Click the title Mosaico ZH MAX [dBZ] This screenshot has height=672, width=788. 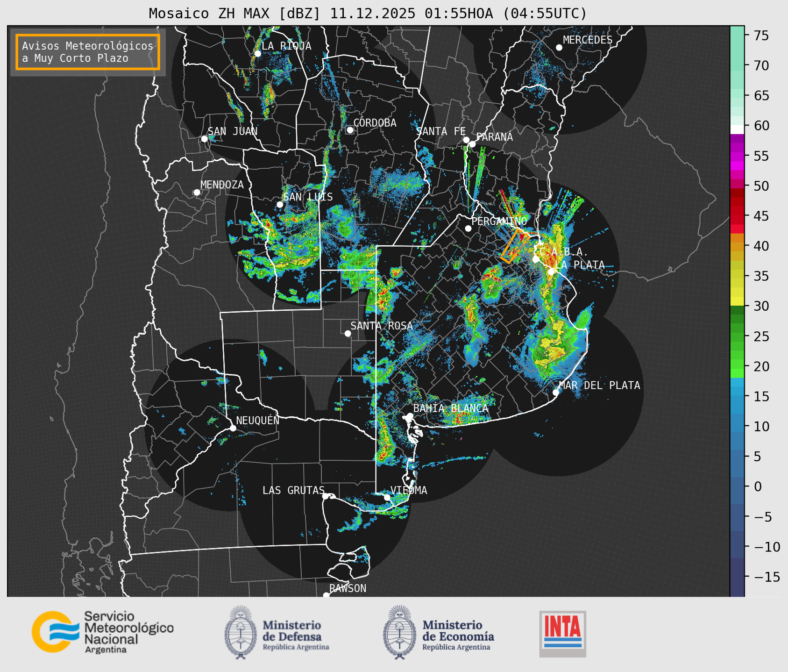(x=234, y=14)
